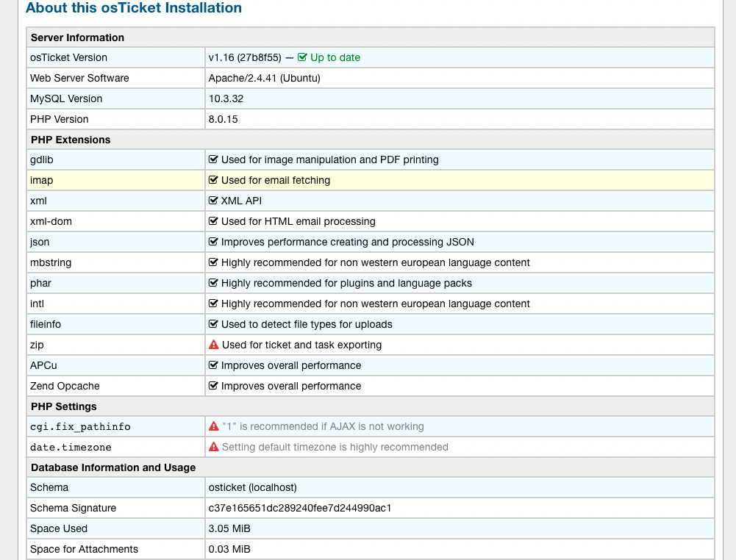Click the 'phar' extension name
736x560 pixels.
point(40,284)
